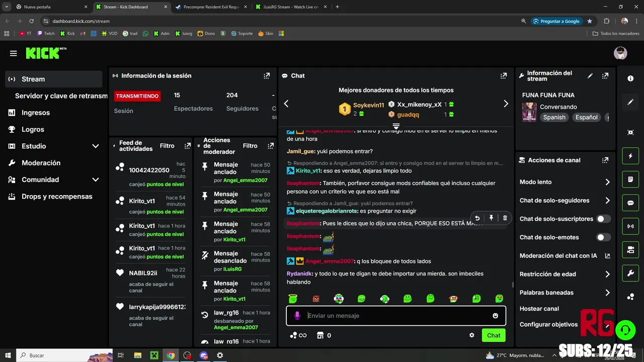Click the purple microphone icon in message box
This screenshot has height=362, width=644.
[x=297, y=316]
